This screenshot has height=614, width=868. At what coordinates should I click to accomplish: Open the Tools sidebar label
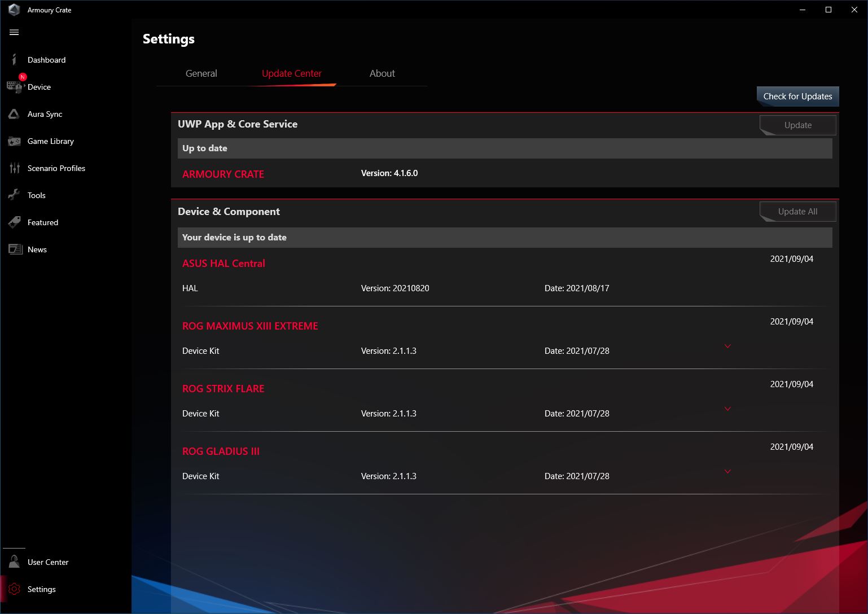(x=37, y=195)
